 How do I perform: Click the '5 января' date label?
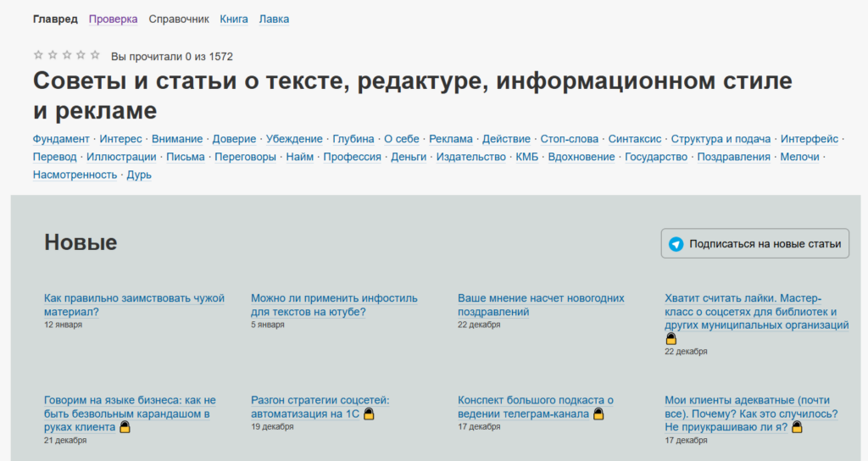tap(267, 325)
